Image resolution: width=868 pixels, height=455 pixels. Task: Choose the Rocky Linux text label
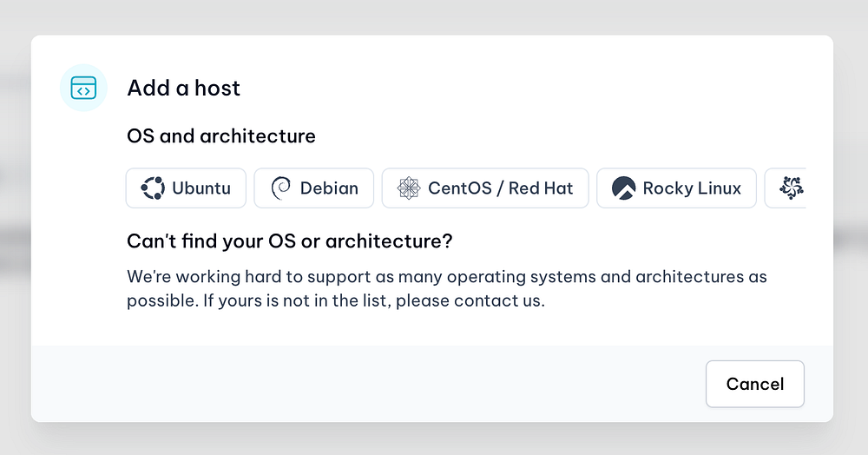[692, 188]
